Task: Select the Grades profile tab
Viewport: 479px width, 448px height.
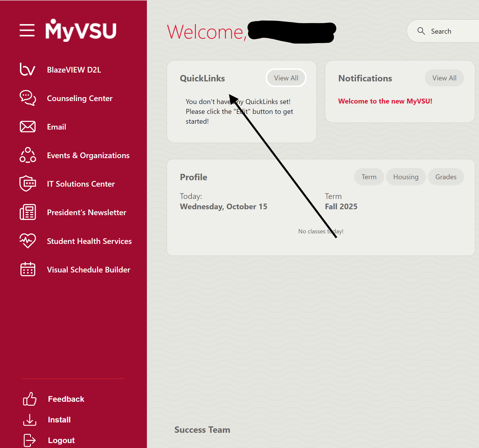Action: click(446, 177)
